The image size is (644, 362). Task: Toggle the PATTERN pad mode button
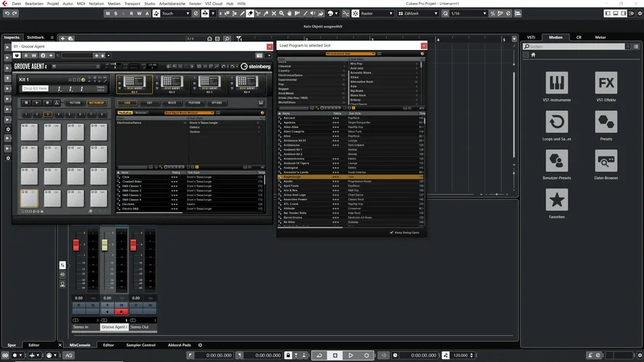point(75,103)
